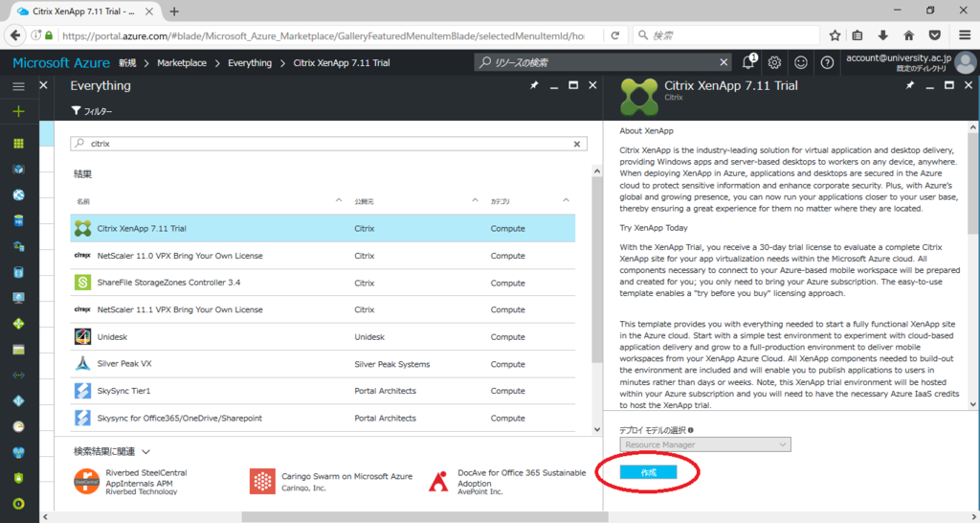This screenshot has width=980, height=523.
Task: Open the Filter option in Everything blade
Action: (x=92, y=111)
